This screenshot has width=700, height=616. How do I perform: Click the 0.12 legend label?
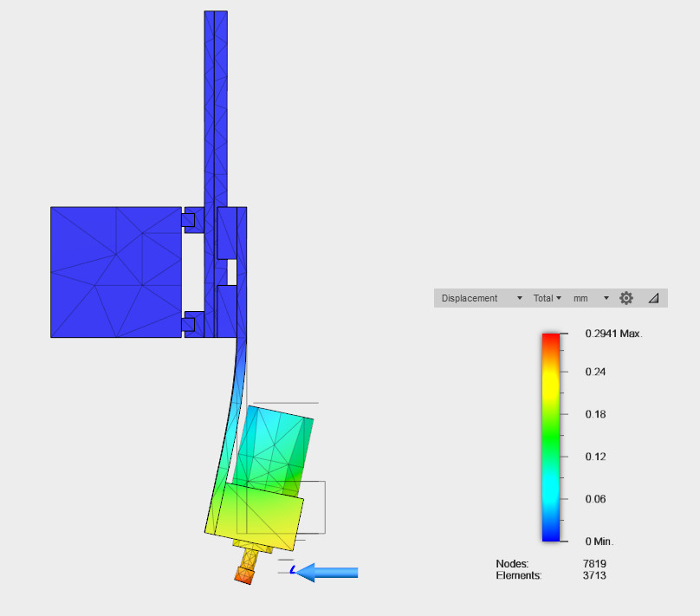tap(595, 457)
